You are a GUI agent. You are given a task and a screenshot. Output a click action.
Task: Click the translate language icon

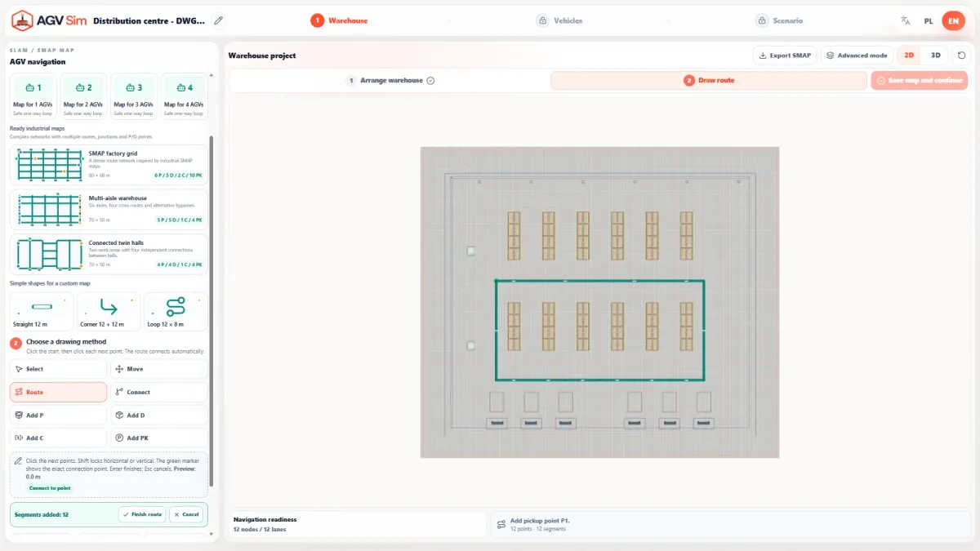point(905,20)
